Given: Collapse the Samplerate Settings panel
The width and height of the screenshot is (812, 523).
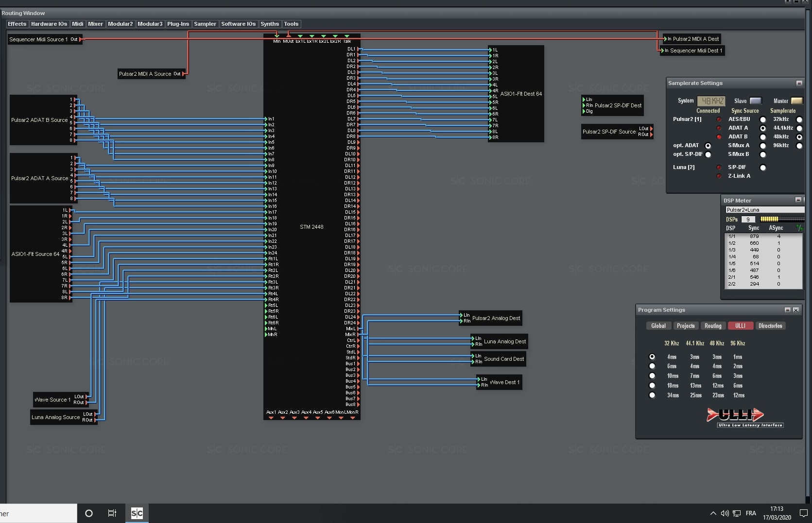Looking at the screenshot, I should 799,83.
